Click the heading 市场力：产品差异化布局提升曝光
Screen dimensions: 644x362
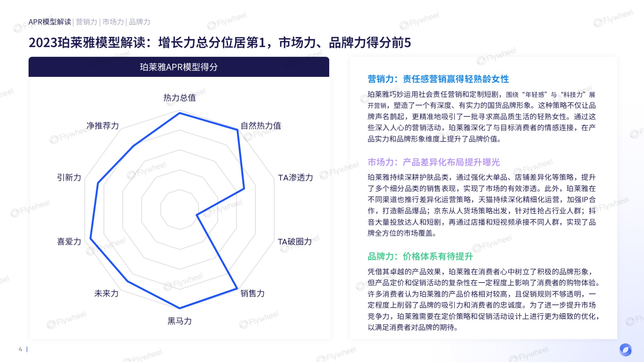coord(434,162)
